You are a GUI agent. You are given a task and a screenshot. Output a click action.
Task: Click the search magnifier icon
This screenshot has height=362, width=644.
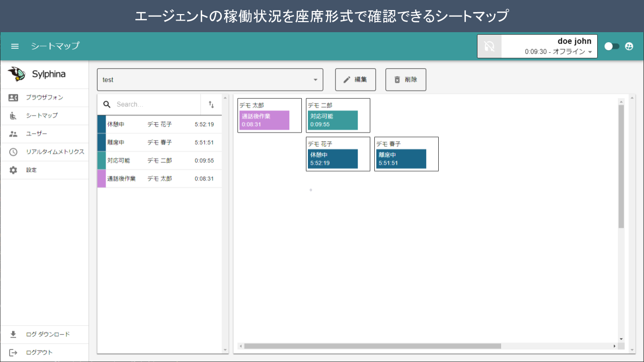click(x=107, y=105)
